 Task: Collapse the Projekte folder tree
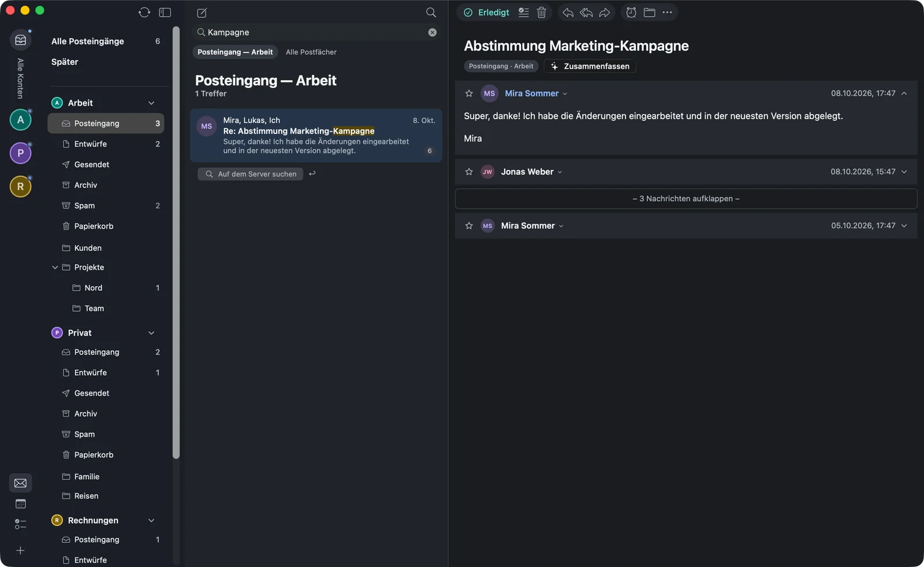point(55,268)
